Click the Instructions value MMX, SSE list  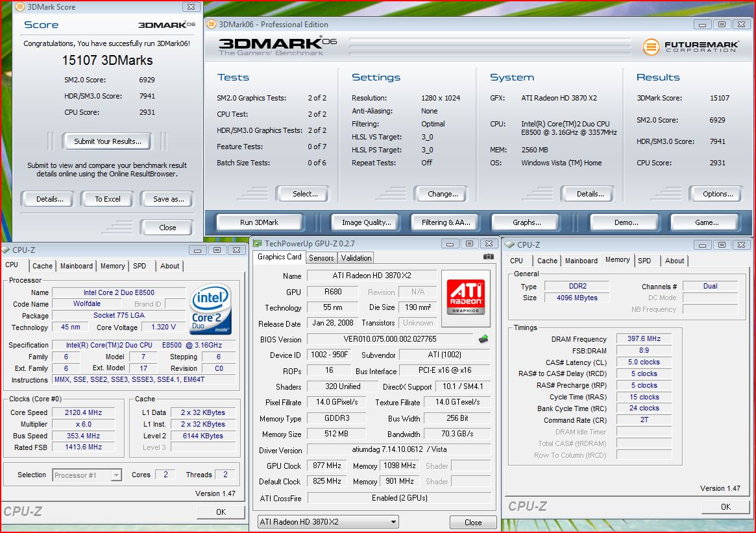tap(143, 380)
